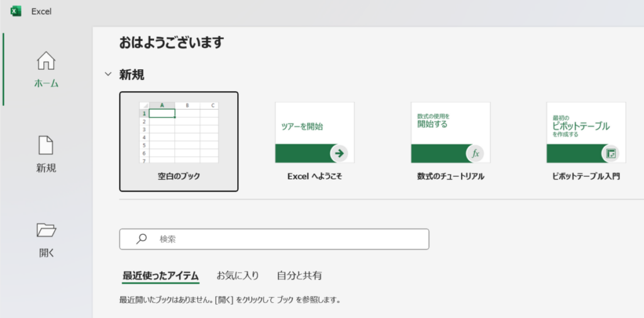The height and width of the screenshot is (318, 644).
Task: Open the 空白のブック blank workbook thumbnail
Action: coord(179,132)
